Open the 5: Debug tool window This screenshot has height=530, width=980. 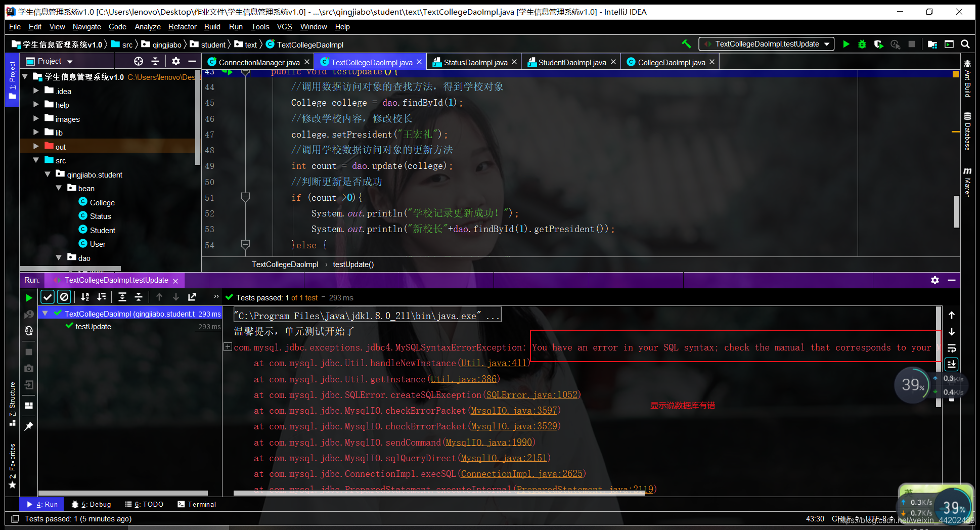(x=91, y=504)
